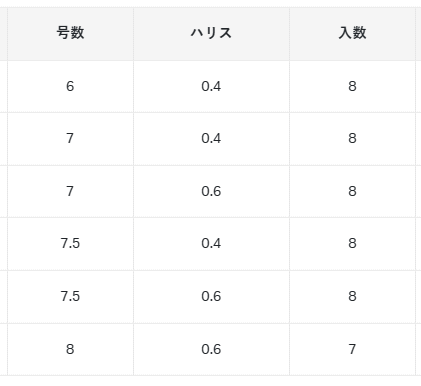Viewport: 421px width, 386px height.
Task: Select 号数 7 cell with ハリス 0.4
Action: [70, 139]
